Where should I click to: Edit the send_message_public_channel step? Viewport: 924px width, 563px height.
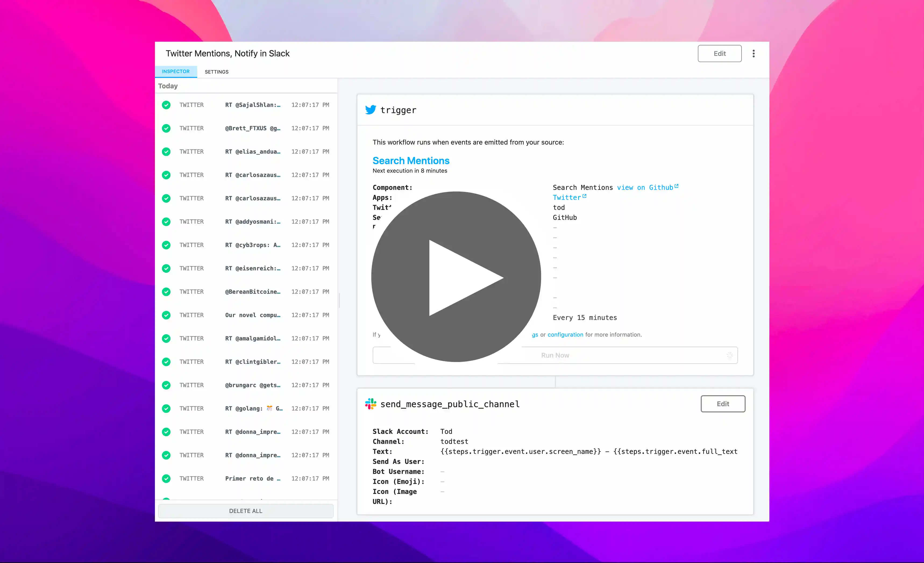[723, 404]
